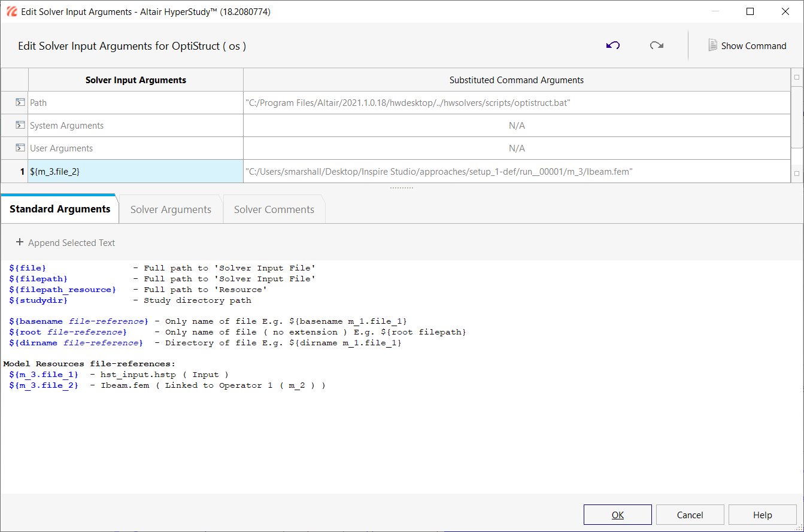Image resolution: width=804 pixels, height=532 pixels.
Task: Click the ${studydir} variable in the list
Action: (x=38, y=300)
